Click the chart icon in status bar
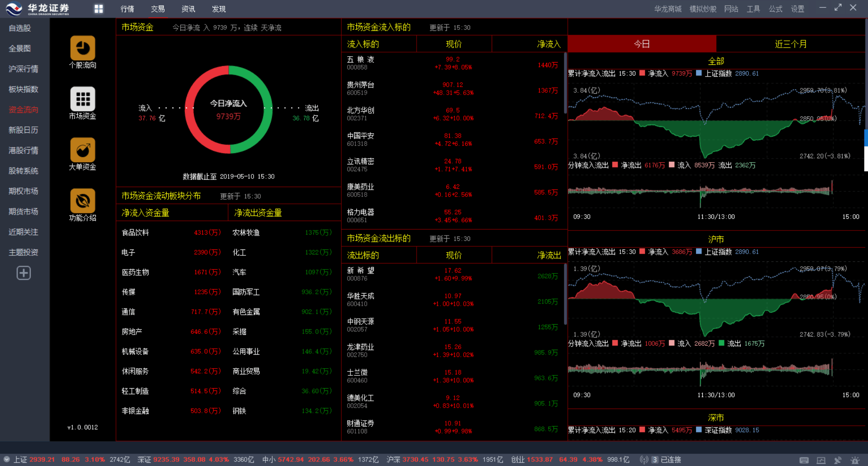This screenshot has width=868, height=466. point(821,460)
